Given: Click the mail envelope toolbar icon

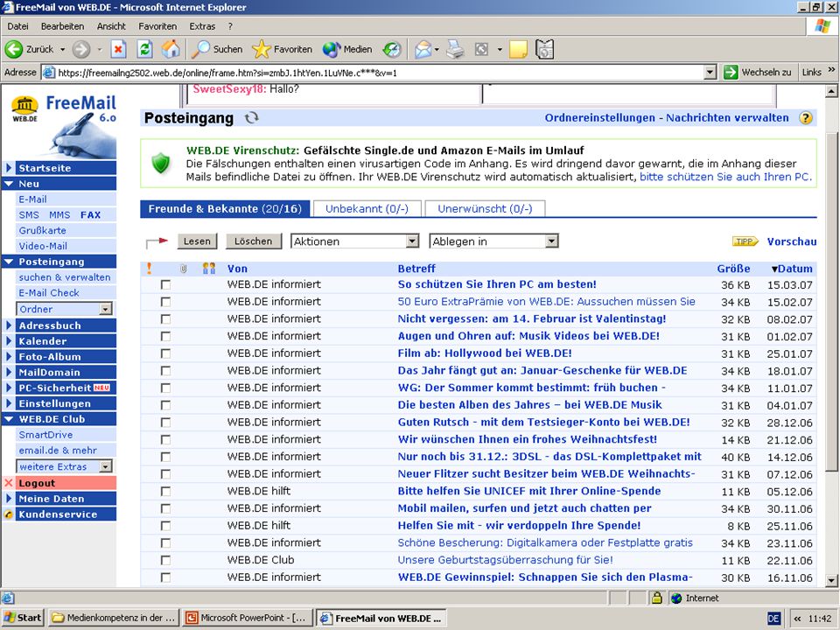Looking at the screenshot, I should tap(423, 49).
